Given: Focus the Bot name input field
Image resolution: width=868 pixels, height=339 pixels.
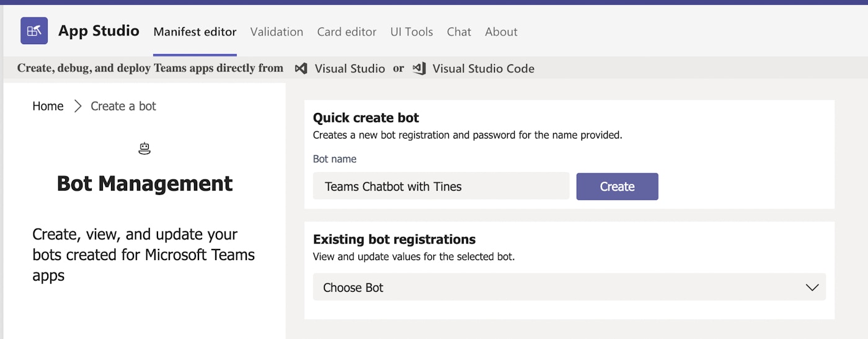Looking at the screenshot, I should [440, 186].
